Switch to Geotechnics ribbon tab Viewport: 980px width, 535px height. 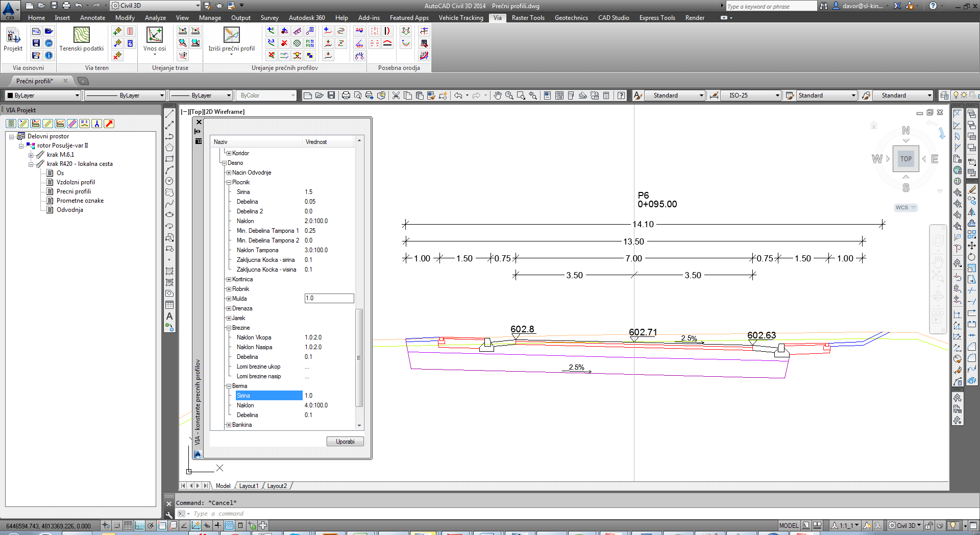pyautogui.click(x=571, y=17)
